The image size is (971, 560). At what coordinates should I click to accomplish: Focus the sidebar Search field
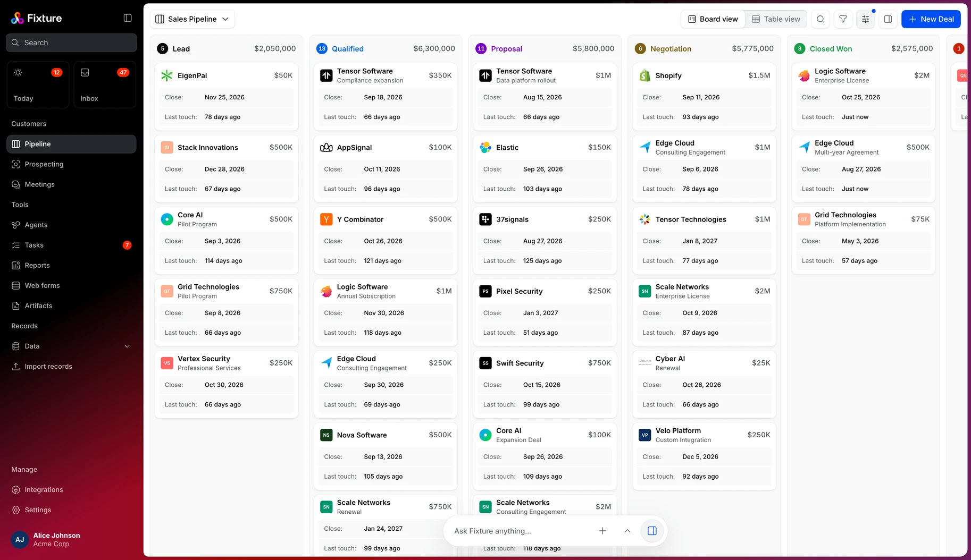coord(71,43)
